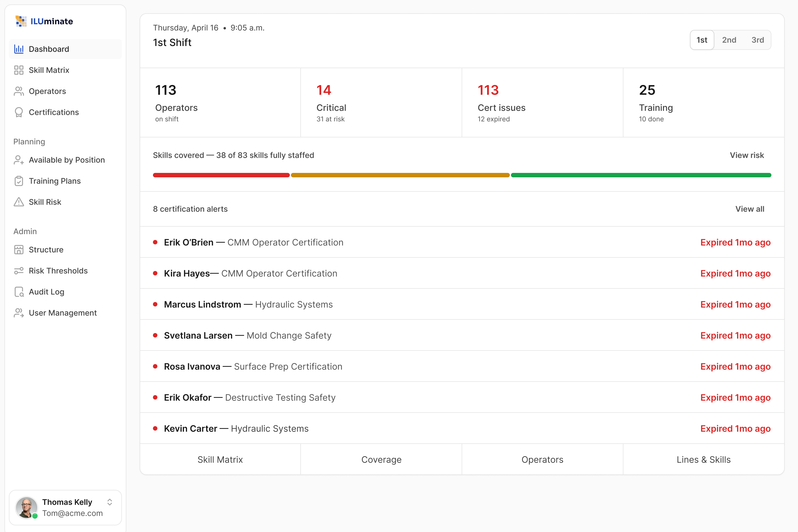Open Training Plans
This screenshot has height=532, width=798.
coord(65,181)
